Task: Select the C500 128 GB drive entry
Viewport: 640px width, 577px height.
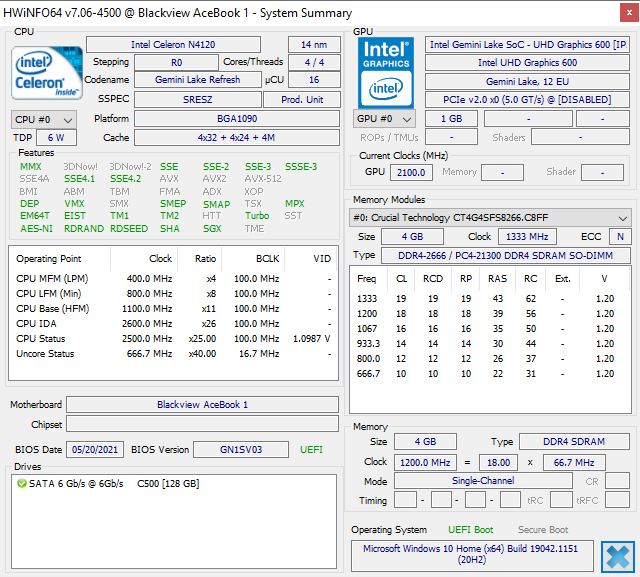Action: tap(167, 484)
